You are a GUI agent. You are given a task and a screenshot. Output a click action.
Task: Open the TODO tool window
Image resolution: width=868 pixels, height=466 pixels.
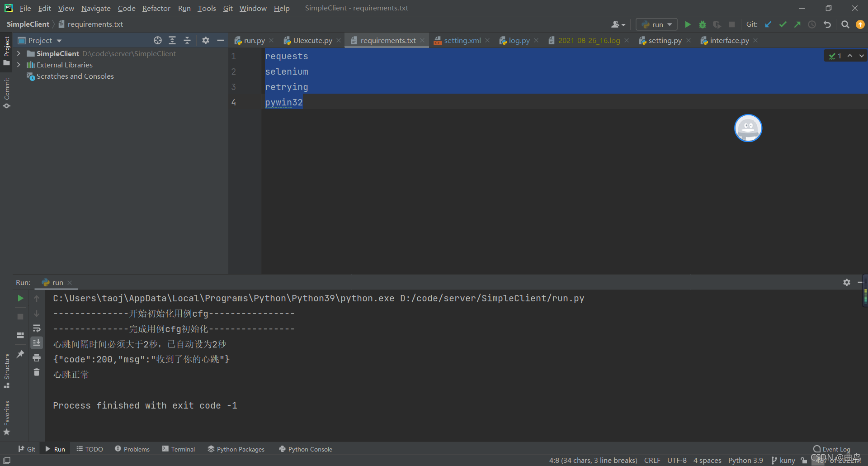tap(90, 449)
